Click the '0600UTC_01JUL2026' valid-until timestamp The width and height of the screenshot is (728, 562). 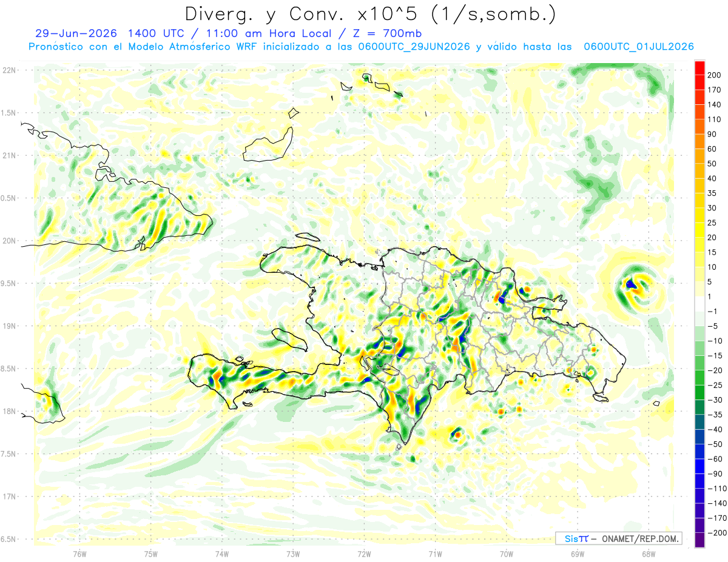coord(639,47)
